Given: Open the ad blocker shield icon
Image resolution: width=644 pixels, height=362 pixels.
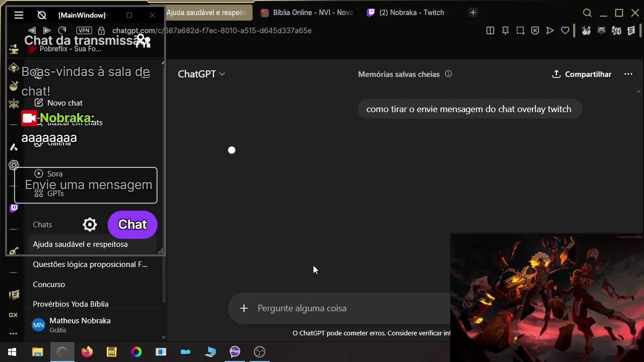Looking at the screenshot, I should [x=535, y=31].
